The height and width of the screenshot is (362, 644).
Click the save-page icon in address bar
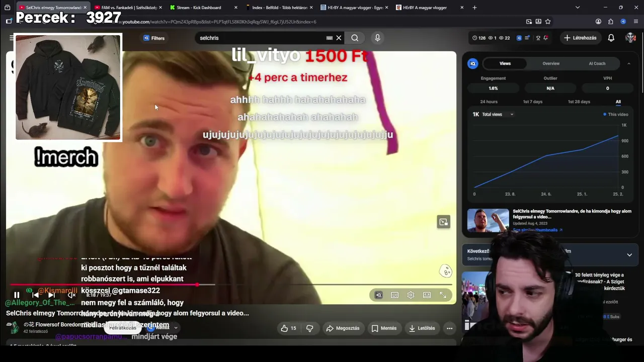(538, 22)
